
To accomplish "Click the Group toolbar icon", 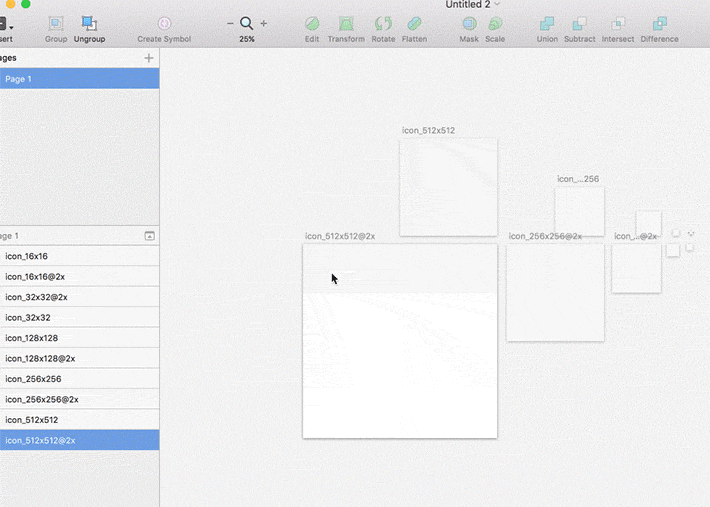I will pos(56,24).
